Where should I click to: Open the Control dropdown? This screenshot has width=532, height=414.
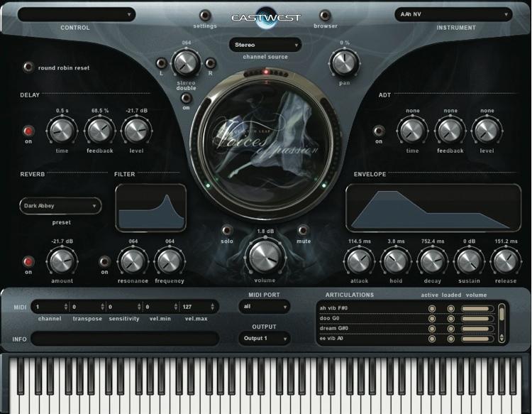(77, 15)
